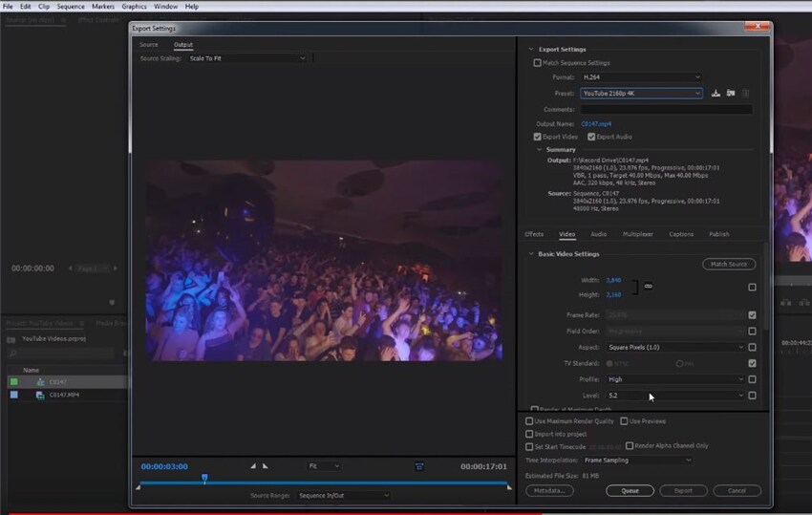Open the Sequence menu
The image size is (812, 515).
71,7
